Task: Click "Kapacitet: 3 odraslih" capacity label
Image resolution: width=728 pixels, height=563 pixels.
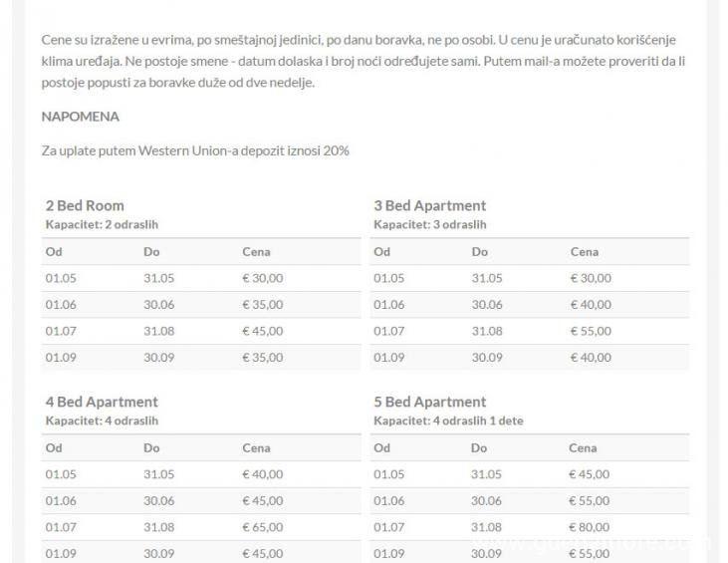Action: click(429, 224)
